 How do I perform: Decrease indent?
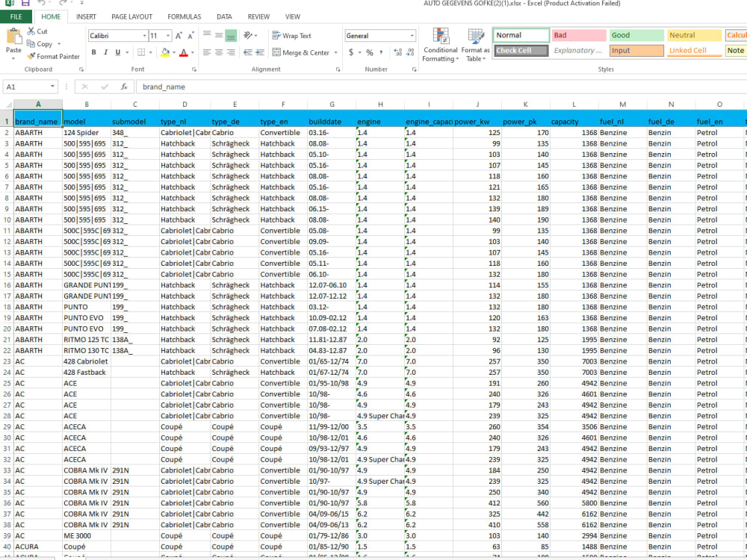point(248,52)
